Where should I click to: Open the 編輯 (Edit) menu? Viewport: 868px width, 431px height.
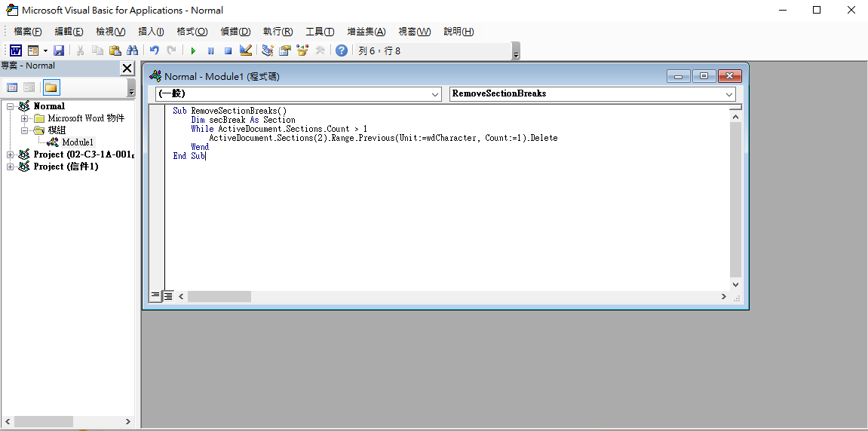pyautogui.click(x=69, y=32)
